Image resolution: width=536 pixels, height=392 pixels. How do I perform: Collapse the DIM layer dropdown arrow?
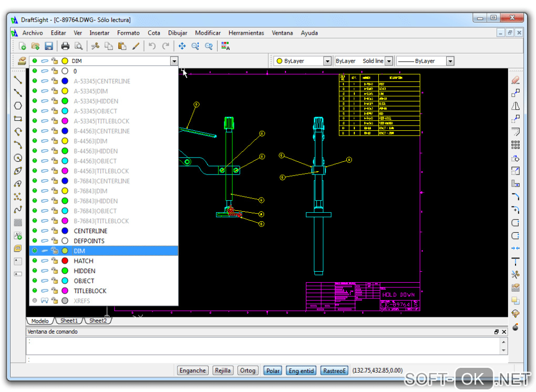[x=174, y=61]
